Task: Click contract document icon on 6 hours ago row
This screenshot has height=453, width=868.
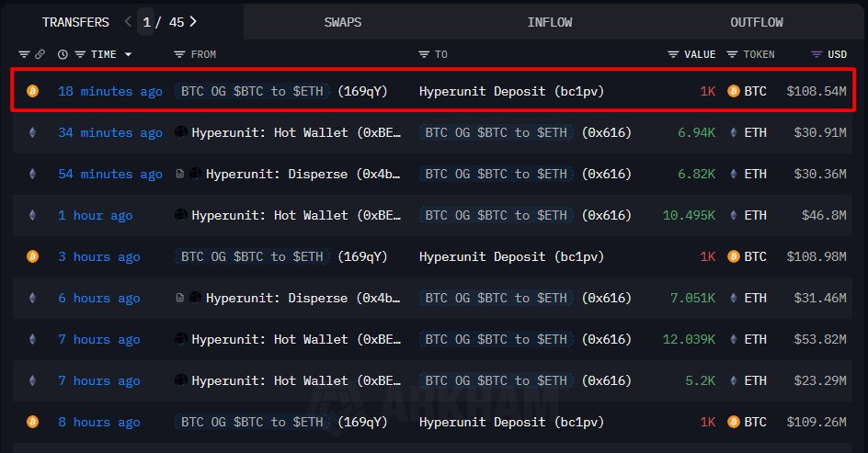Action: click(180, 298)
